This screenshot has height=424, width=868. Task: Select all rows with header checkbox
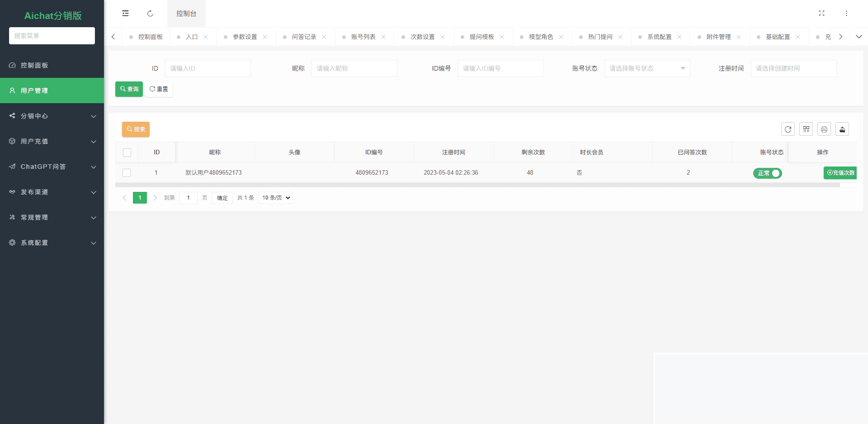127,152
